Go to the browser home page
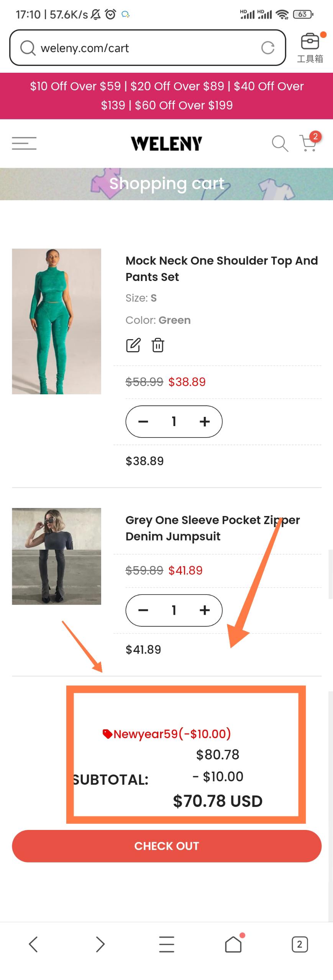This screenshot has height=980, width=333. (x=233, y=944)
